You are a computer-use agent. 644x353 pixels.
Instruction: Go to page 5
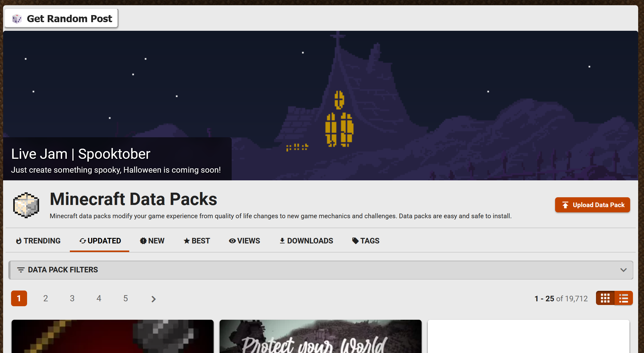tap(126, 298)
